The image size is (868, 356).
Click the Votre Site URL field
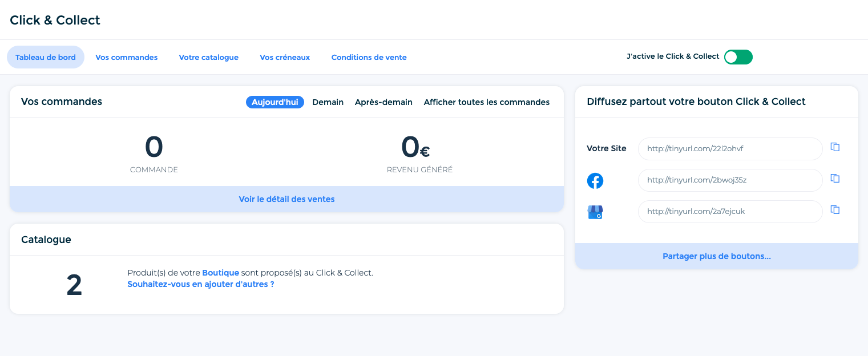click(x=730, y=148)
